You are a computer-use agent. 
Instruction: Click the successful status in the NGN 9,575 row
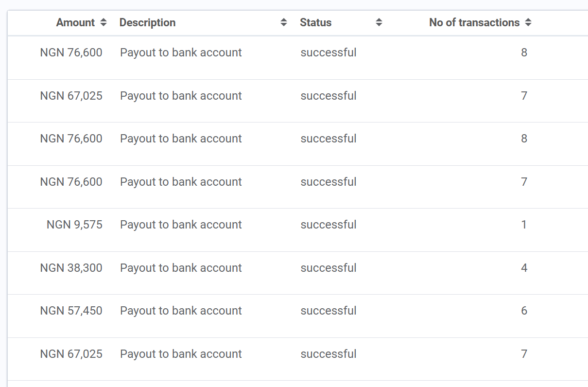pos(329,225)
